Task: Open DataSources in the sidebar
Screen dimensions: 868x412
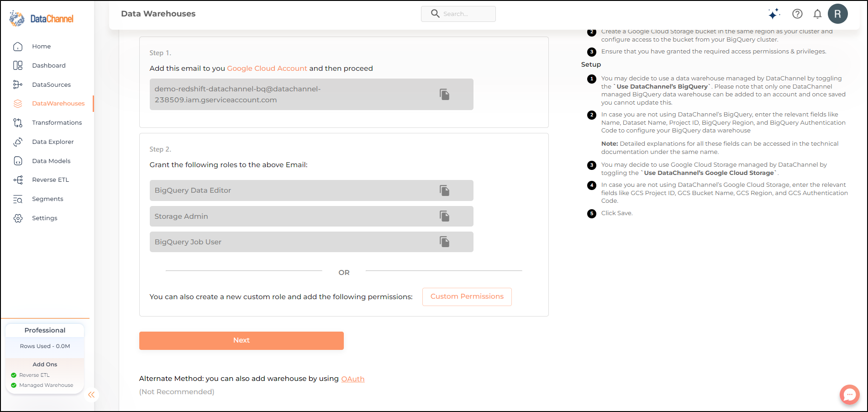Action: point(51,85)
